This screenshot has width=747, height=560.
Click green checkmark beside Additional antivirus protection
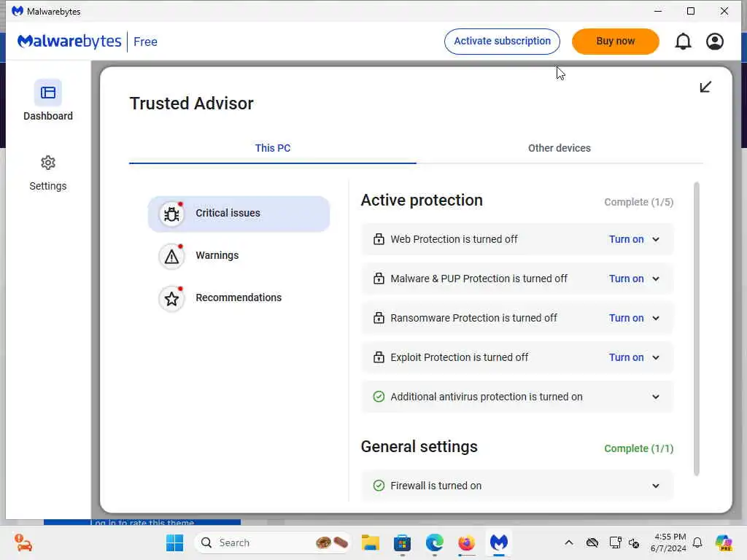(x=379, y=397)
